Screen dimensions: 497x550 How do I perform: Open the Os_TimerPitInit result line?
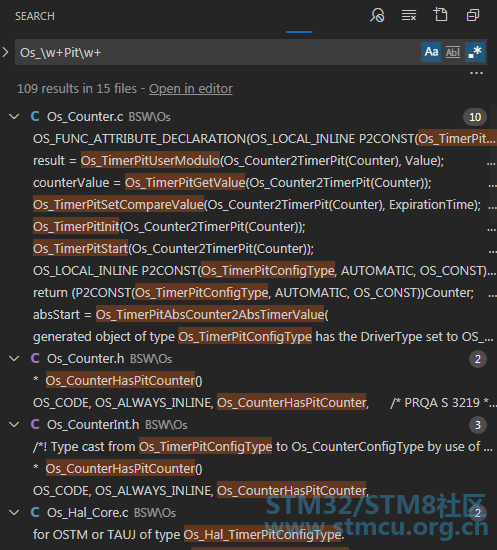click(169, 227)
